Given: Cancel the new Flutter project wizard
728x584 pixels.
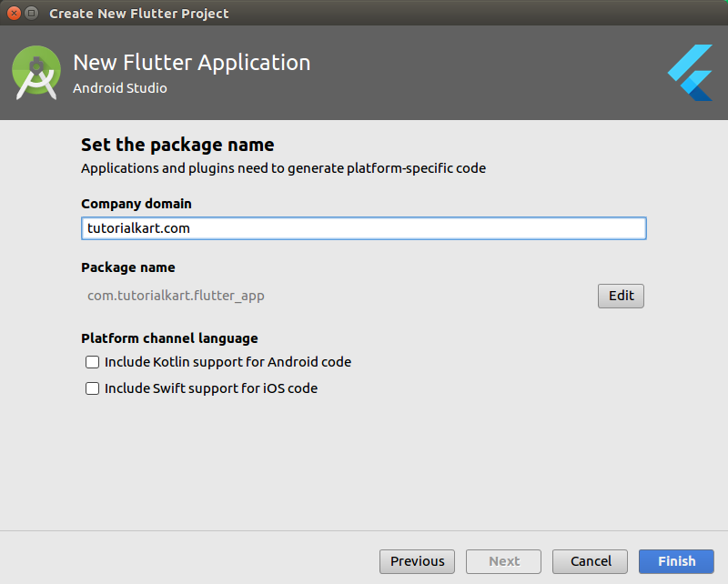Looking at the screenshot, I should coord(590,561).
